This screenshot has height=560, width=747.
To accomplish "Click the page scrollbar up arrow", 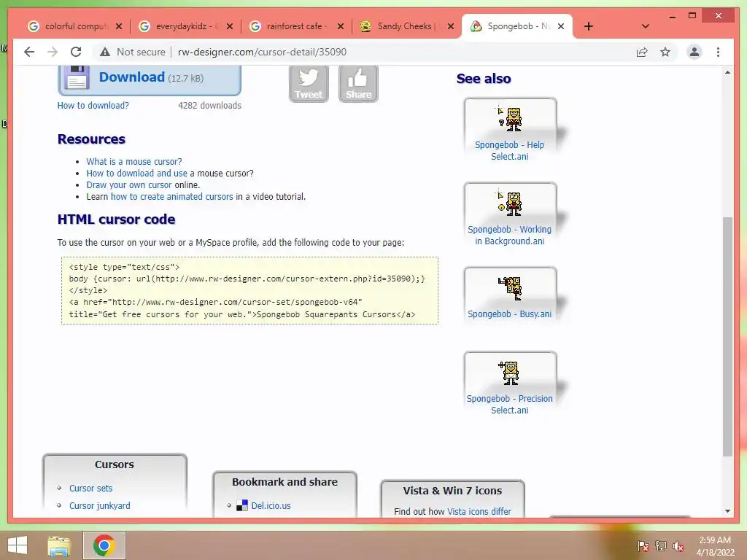I will tap(727, 72).
